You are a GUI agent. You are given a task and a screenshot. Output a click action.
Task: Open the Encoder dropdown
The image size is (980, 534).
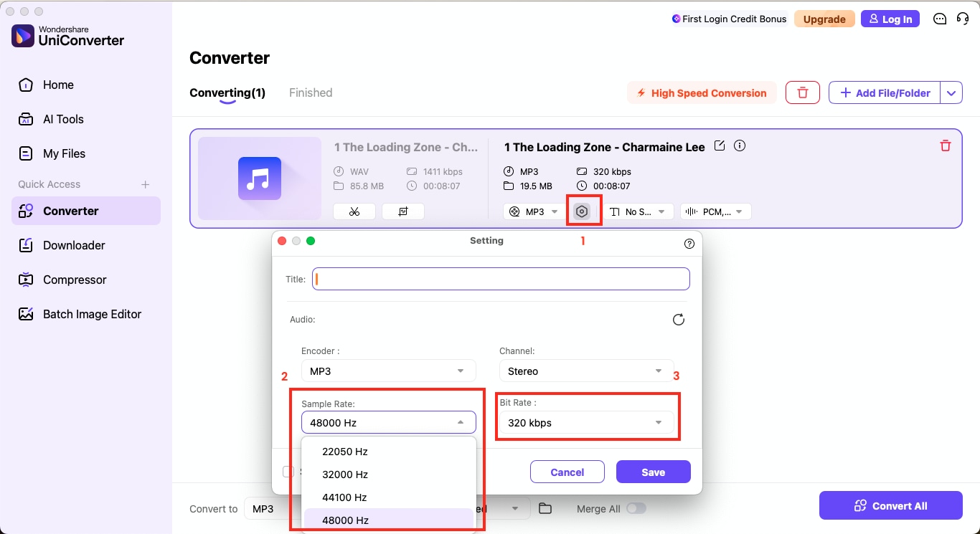point(388,371)
